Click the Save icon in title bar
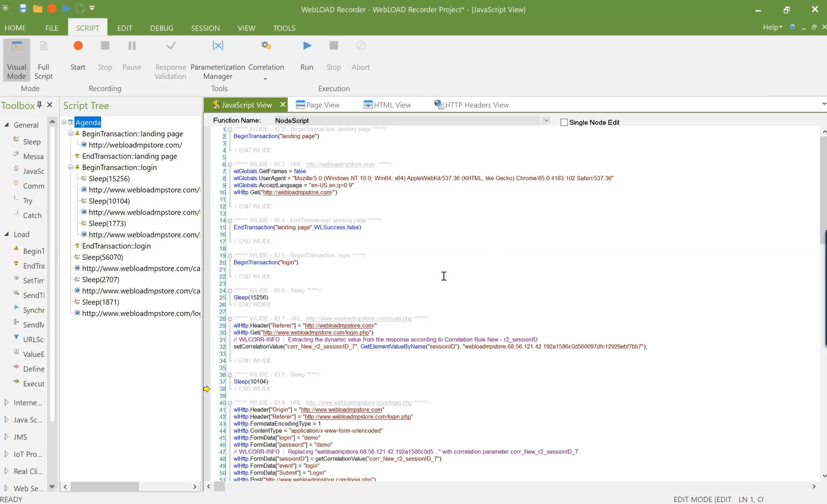Image resolution: width=827 pixels, height=504 pixels. pos(22,8)
